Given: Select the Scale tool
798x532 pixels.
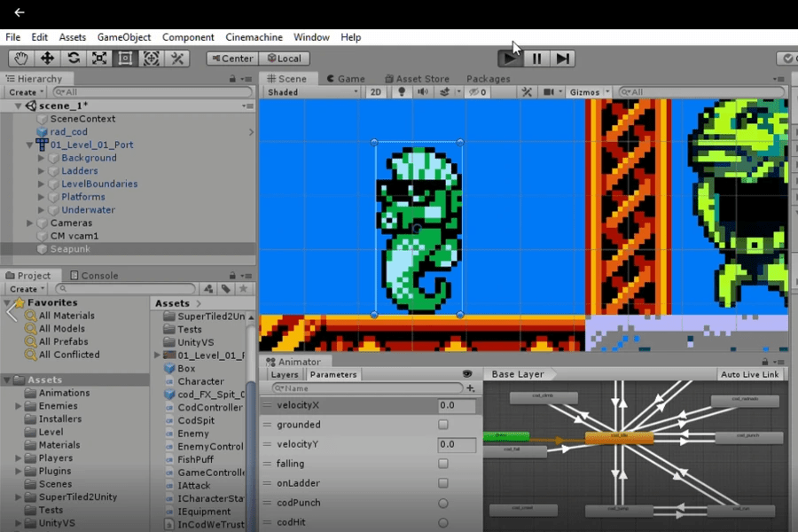Looking at the screenshot, I should (x=99, y=59).
